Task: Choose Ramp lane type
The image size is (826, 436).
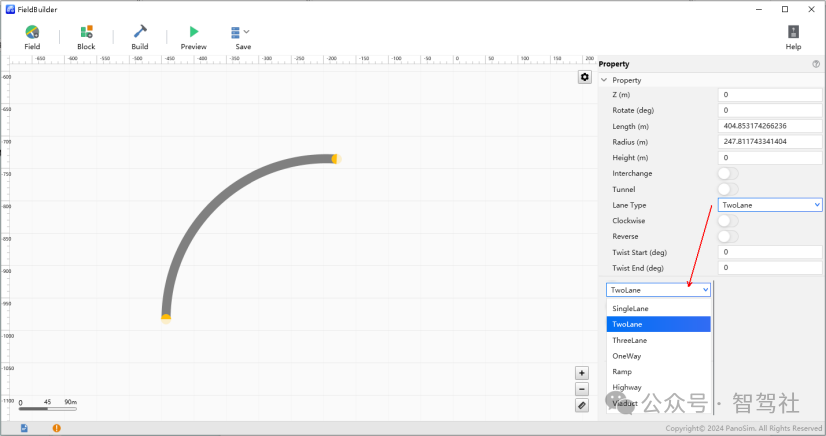Action: click(658, 372)
